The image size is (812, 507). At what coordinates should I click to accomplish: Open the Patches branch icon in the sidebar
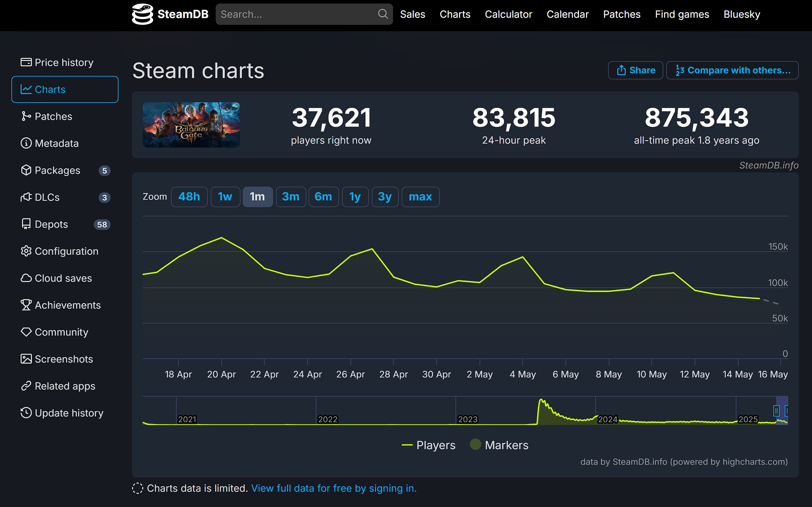click(x=26, y=116)
